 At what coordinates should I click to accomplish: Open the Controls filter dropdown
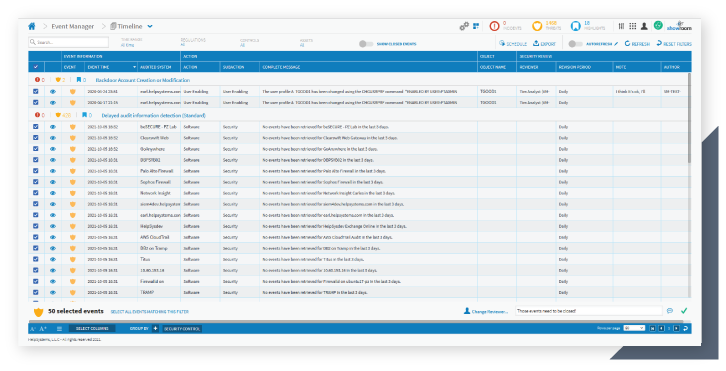(x=250, y=43)
